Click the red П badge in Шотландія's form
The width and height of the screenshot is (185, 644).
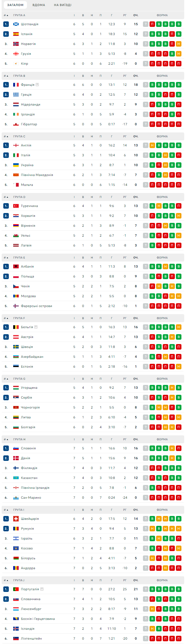152,24
